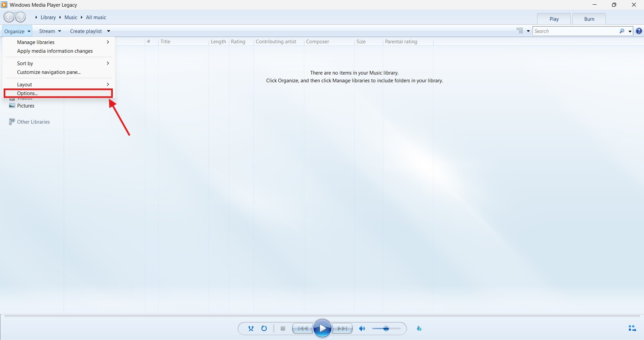The image size is (644, 340).
Task: Turn on shuffle playback
Action: coord(251,329)
